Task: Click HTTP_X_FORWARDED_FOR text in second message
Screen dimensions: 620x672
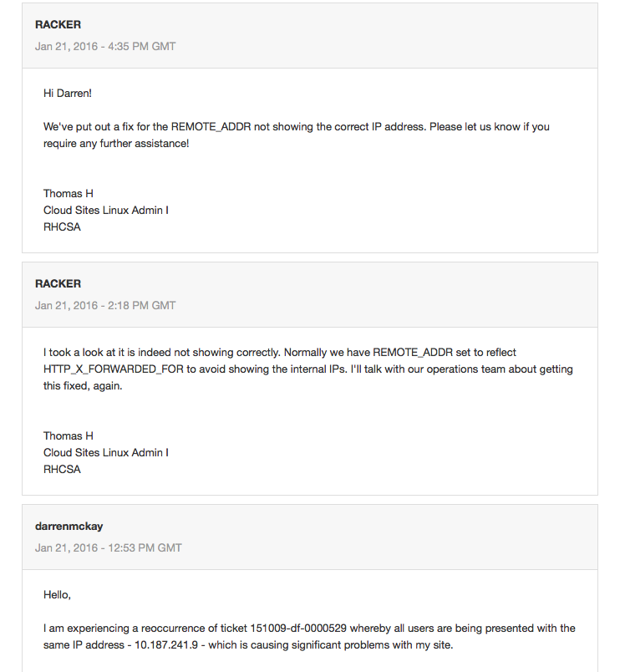Action: 114,369
